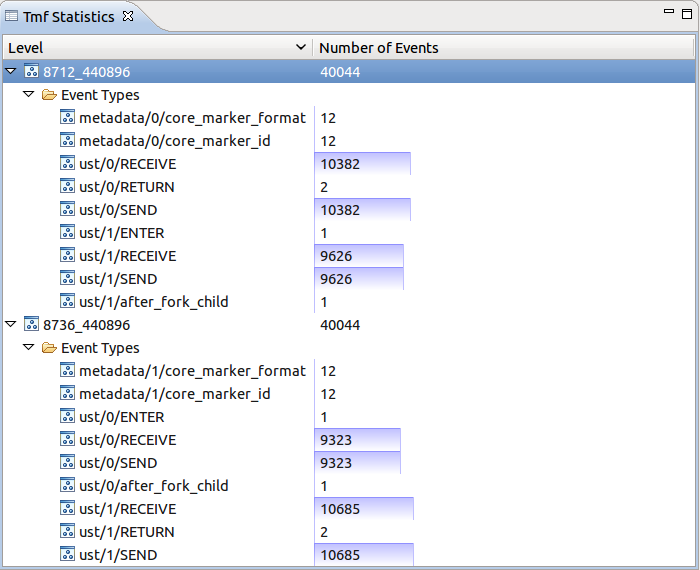Collapse Event Types under 8712_440896
The width and height of the screenshot is (700, 570).
pyautogui.click(x=29, y=95)
